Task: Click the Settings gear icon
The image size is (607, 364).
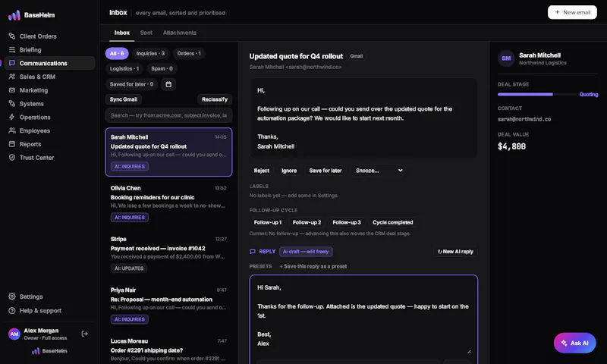Action: tap(12, 297)
